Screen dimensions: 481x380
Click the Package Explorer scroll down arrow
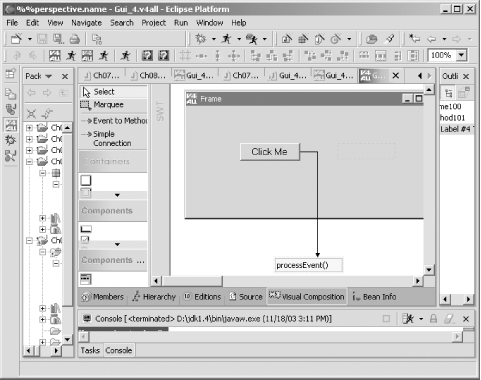(x=67, y=339)
